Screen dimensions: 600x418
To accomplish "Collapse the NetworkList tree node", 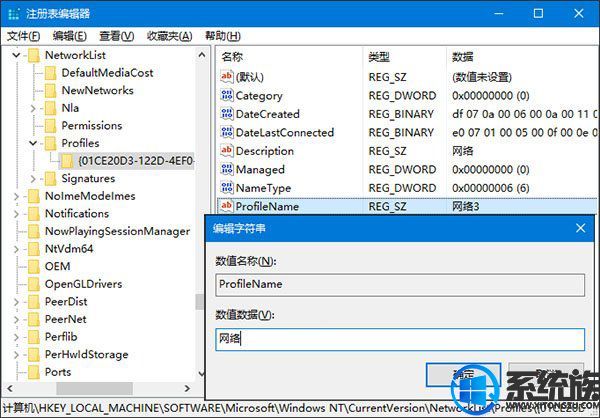I will coord(16,55).
